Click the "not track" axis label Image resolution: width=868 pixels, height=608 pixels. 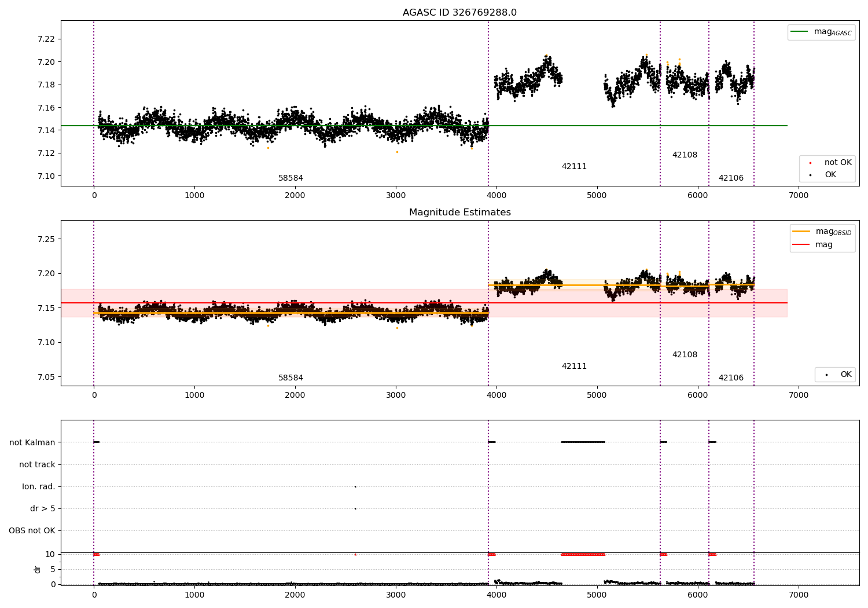point(37,465)
